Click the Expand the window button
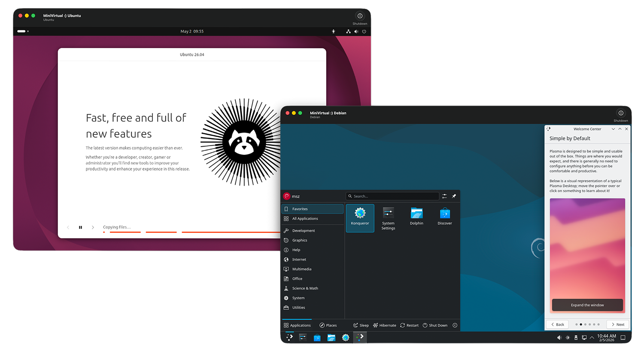 (x=587, y=305)
